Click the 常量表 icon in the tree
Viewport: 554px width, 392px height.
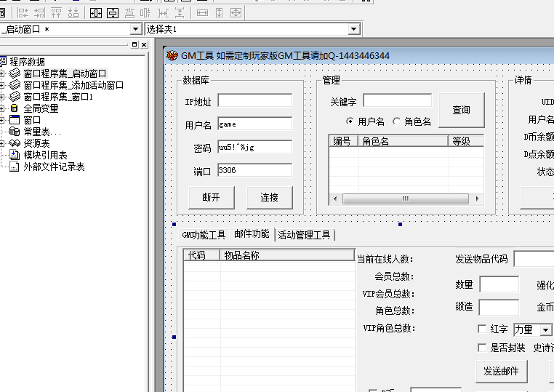14,132
